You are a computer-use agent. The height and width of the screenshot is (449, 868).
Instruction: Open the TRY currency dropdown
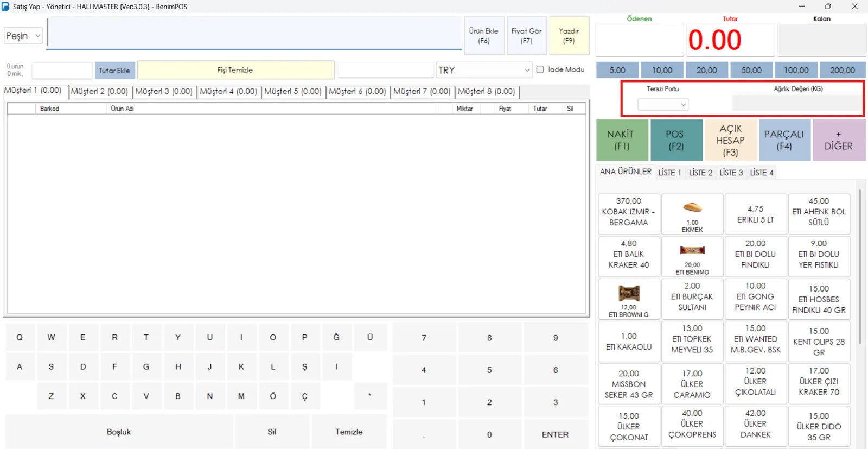click(484, 70)
